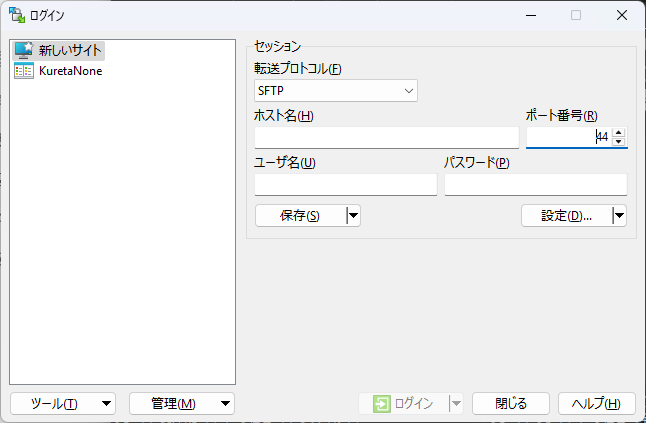The height and width of the screenshot is (423, 646).
Task: Click the ホスト名 input field
Action: 386,138
